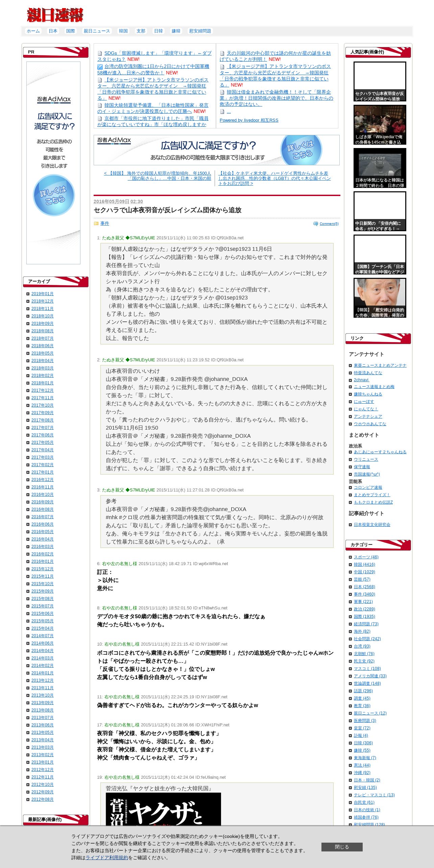Open the 国際 navigation item

71,31
